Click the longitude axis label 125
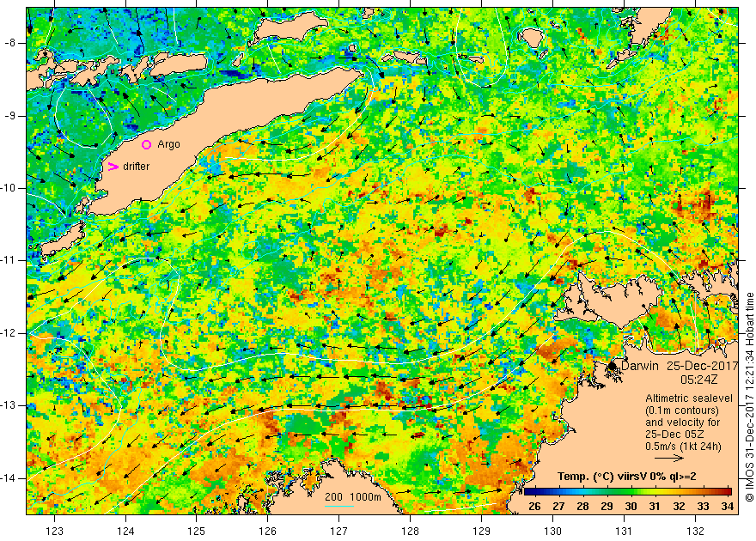756x541 pixels. (197, 532)
